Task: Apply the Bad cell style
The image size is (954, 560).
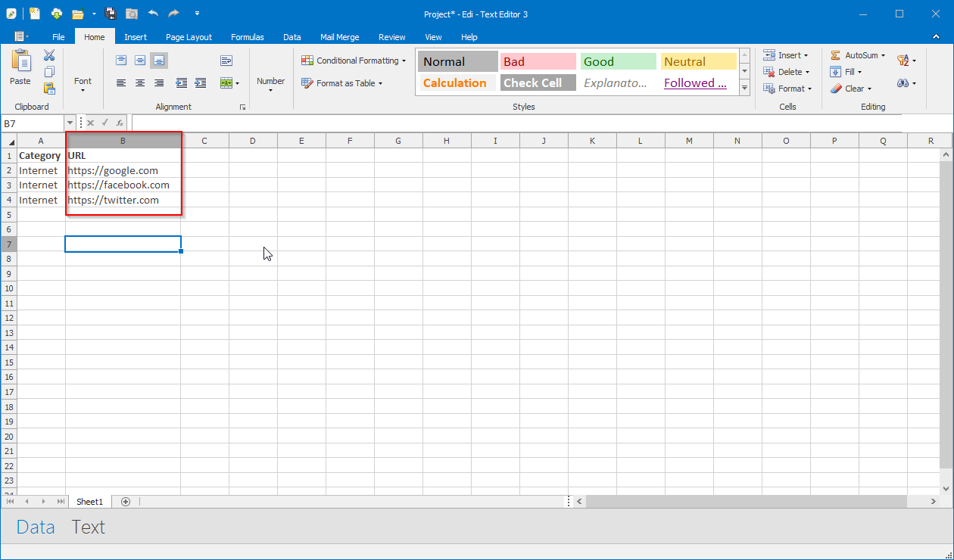Action: coord(538,62)
